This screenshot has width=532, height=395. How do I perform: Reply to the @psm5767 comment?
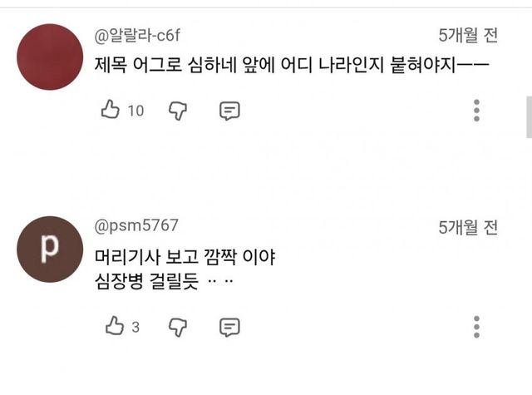click(x=229, y=326)
